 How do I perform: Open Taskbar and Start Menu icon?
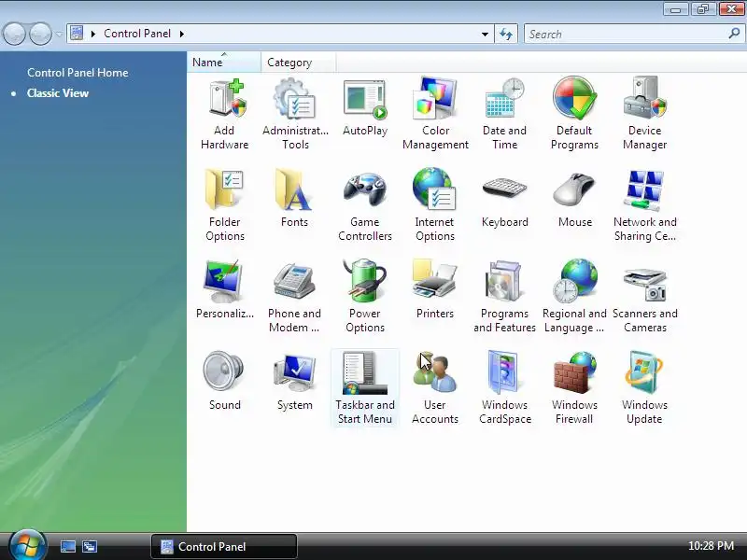coord(365,388)
